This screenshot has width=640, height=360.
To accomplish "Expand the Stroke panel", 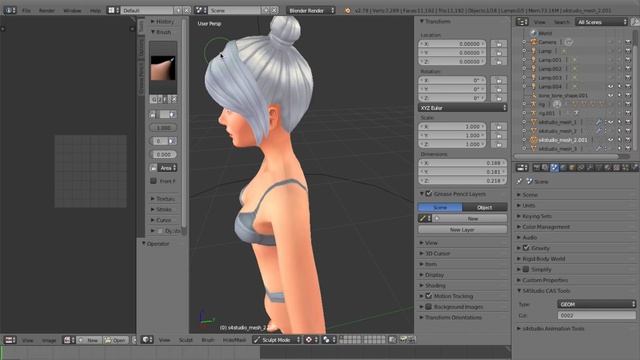I will pyautogui.click(x=162, y=209).
